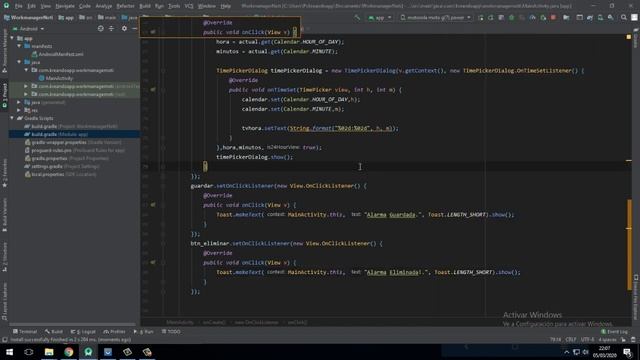
Task: Open the Profiler tool window
Action: tap(114, 332)
